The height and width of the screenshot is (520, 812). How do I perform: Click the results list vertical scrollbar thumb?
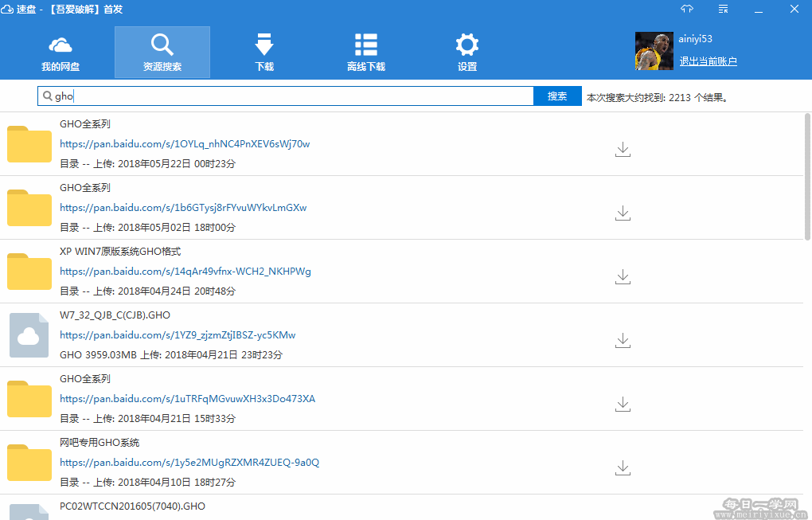(x=807, y=177)
